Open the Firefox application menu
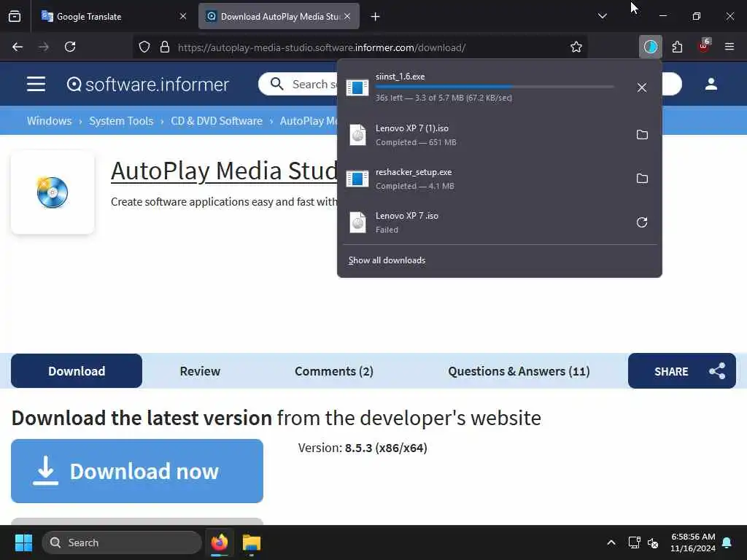This screenshot has height=560, width=747. click(729, 47)
